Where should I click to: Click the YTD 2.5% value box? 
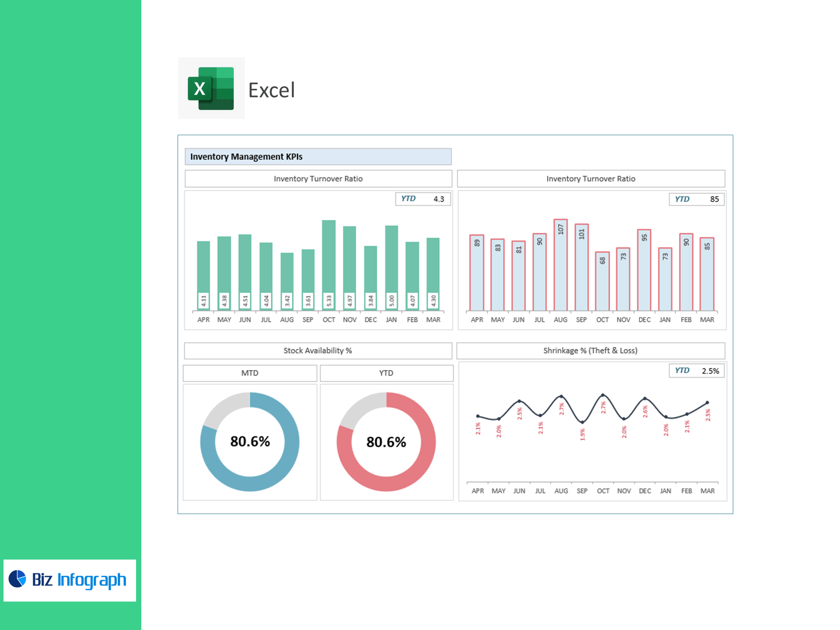pos(696,371)
